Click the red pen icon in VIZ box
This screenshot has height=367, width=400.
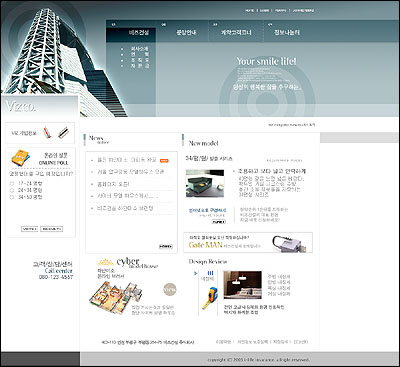(47, 133)
